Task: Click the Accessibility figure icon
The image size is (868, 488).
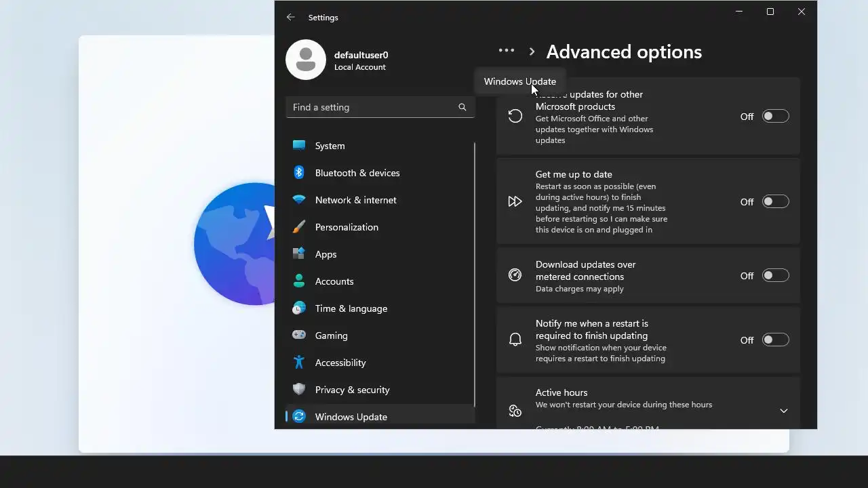Action: (x=299, y=362)
